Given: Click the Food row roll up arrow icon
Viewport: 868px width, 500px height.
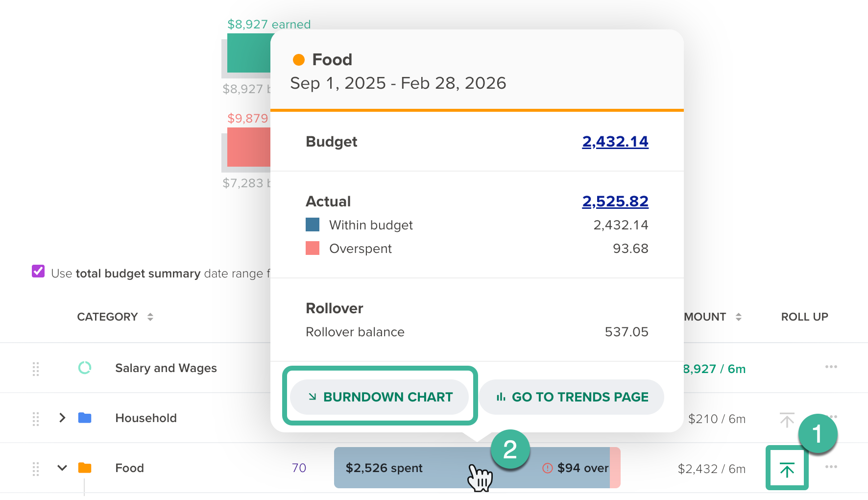Looking at the screenshot, I should tap(787, 470).
